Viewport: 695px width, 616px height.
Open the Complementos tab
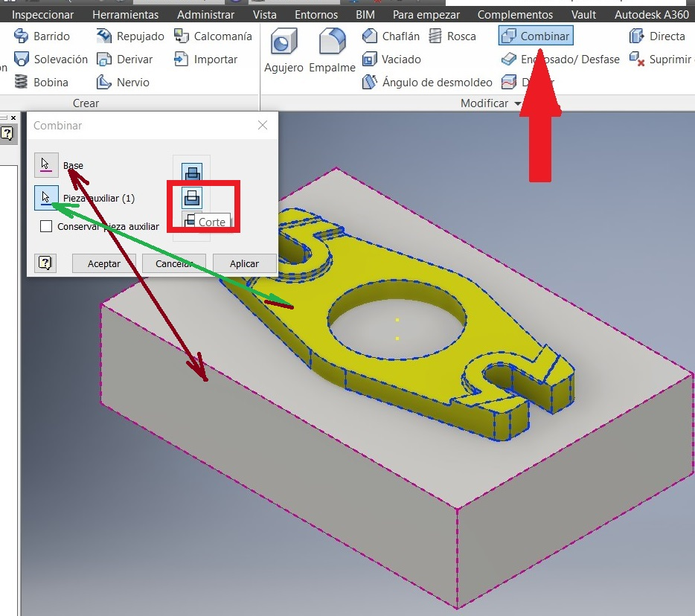point(515,15)
